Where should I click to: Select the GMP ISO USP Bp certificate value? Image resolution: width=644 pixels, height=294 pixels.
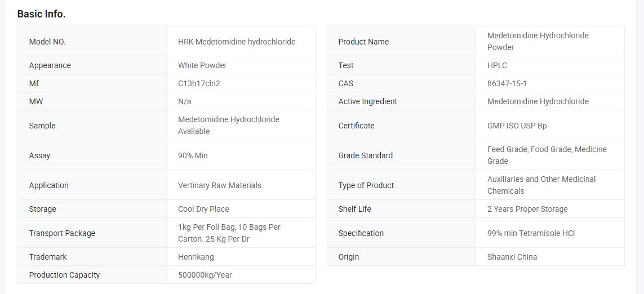[x=517, y=126]
